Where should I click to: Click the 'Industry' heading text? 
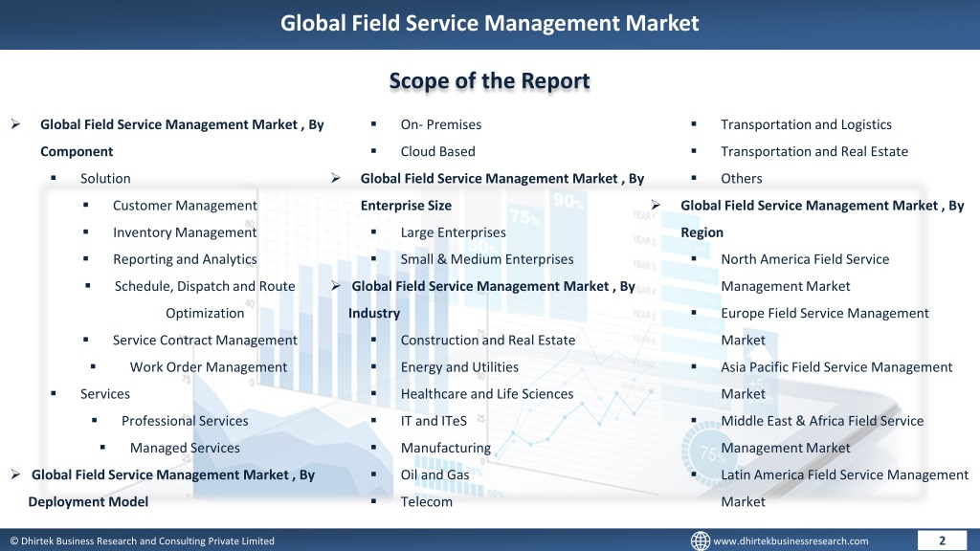(x=374, y=314)
